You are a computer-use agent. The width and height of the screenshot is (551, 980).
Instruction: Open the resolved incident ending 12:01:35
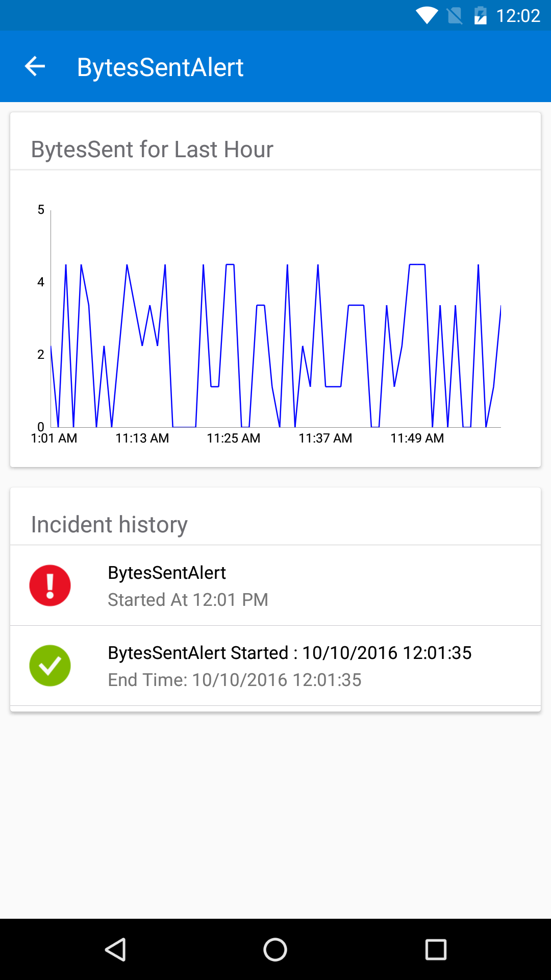pyautogui.click(x=275, y=666)
